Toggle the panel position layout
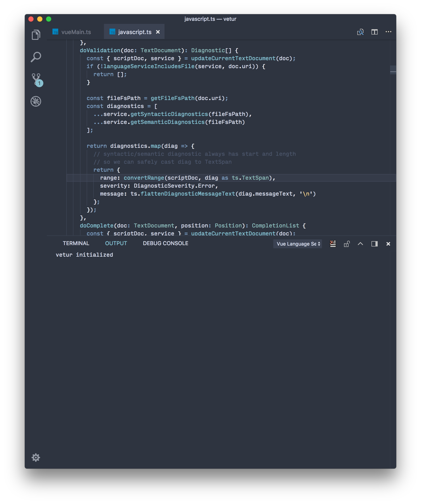 [x=374, y=244]
